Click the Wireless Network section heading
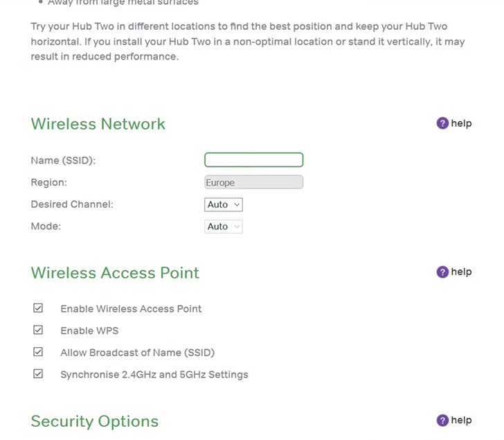This screenshot has width=504, height=440. (x=98, y=124)
